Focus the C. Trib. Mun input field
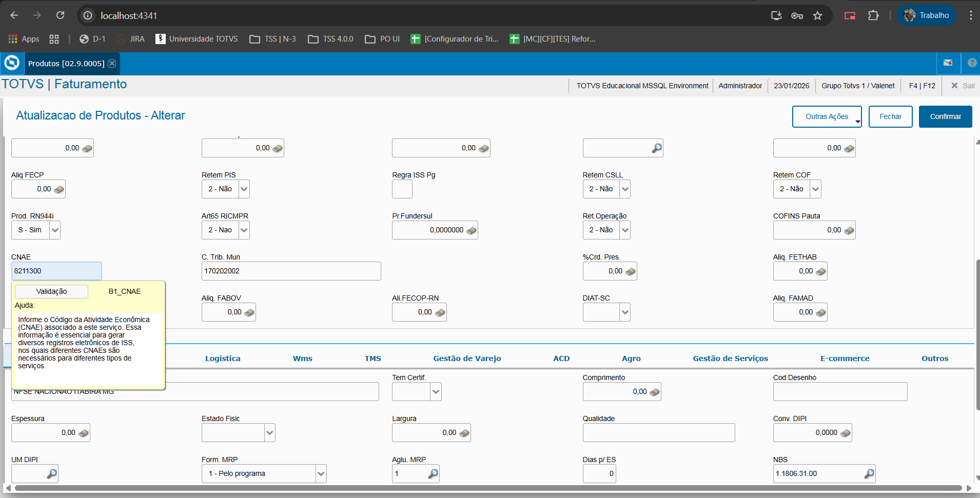The width and height of the screenshot is (980, 498). tap(291, 271)
